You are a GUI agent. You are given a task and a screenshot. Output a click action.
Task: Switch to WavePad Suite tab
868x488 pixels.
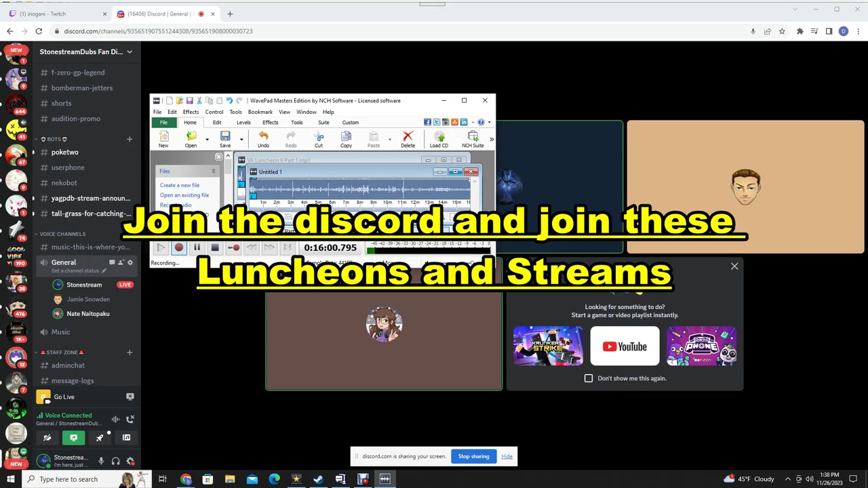pos(323,123)
